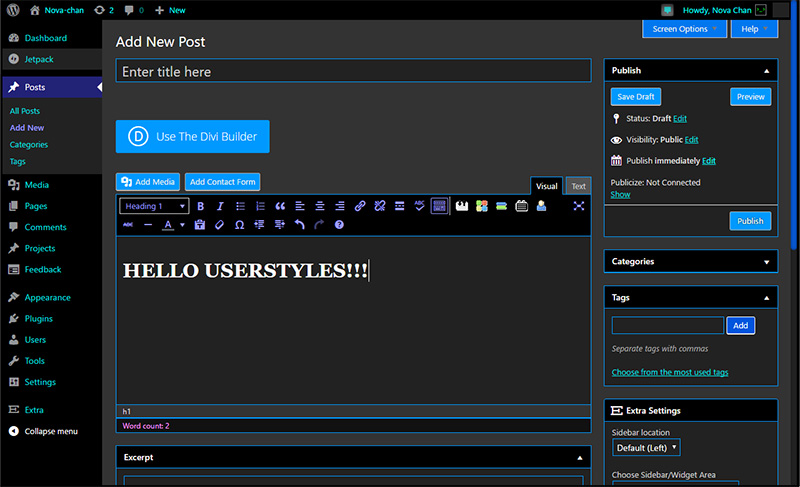
Task: Insert or edit link icon
Action: coord(360,206)
